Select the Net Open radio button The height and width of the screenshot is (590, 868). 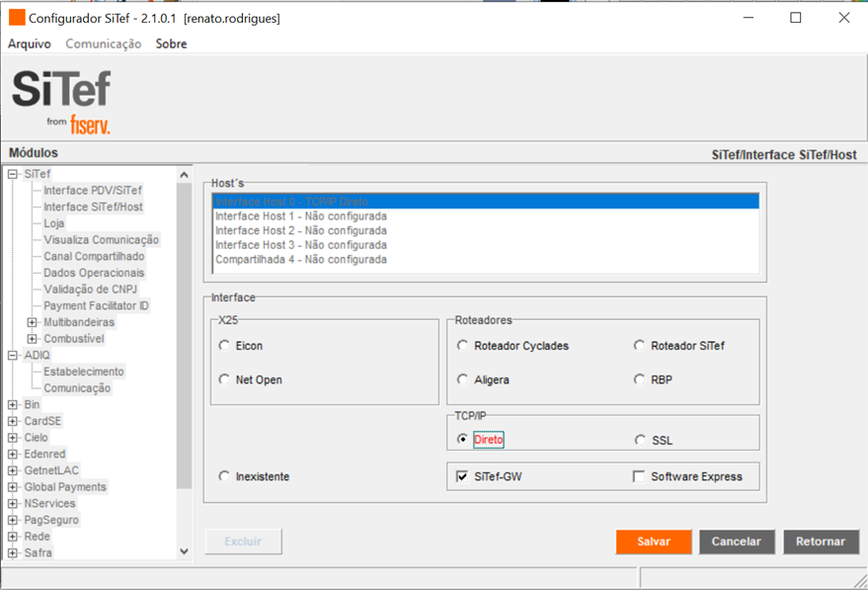[x=224, y=379]
